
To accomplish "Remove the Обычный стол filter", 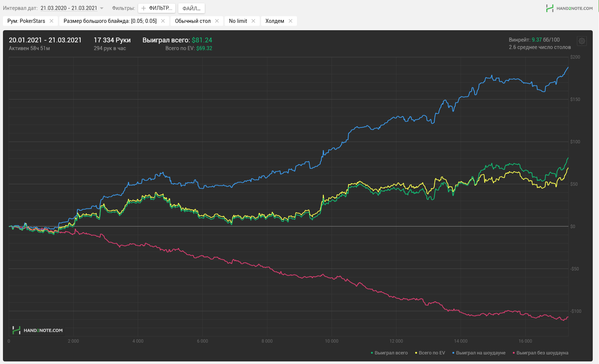I will [x=217, y=21].
